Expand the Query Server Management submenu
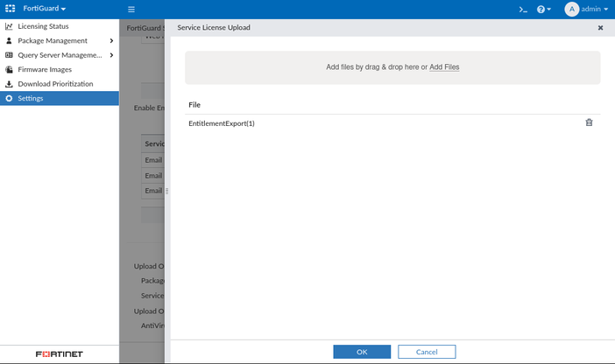The width and height of the screenshot is (615, 364). (111, 55)
